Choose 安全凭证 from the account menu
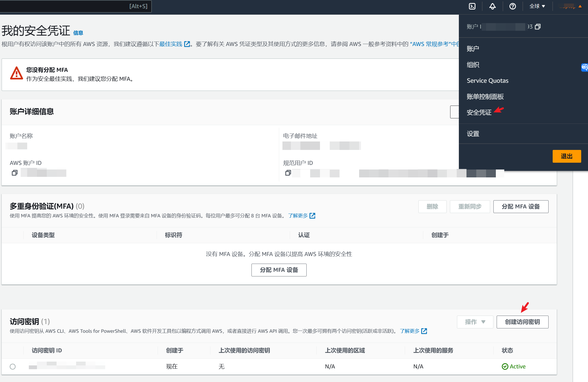 [x=479, y=112]
